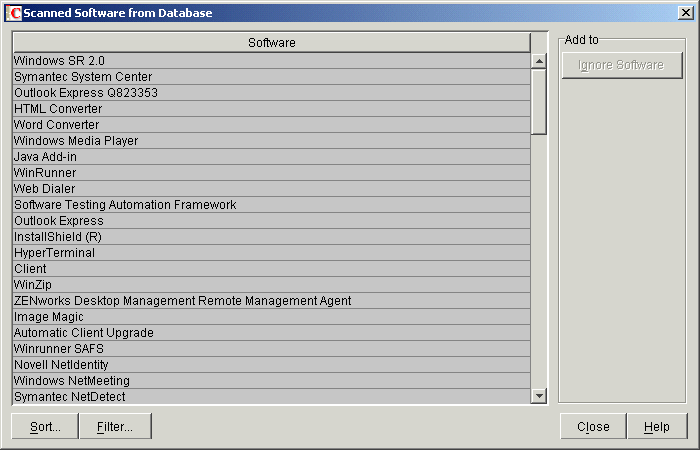This screenshot has height=450, width=700.
Task: Pick Automatic Client Upgrade entry
Action: (x=272, y=333)
